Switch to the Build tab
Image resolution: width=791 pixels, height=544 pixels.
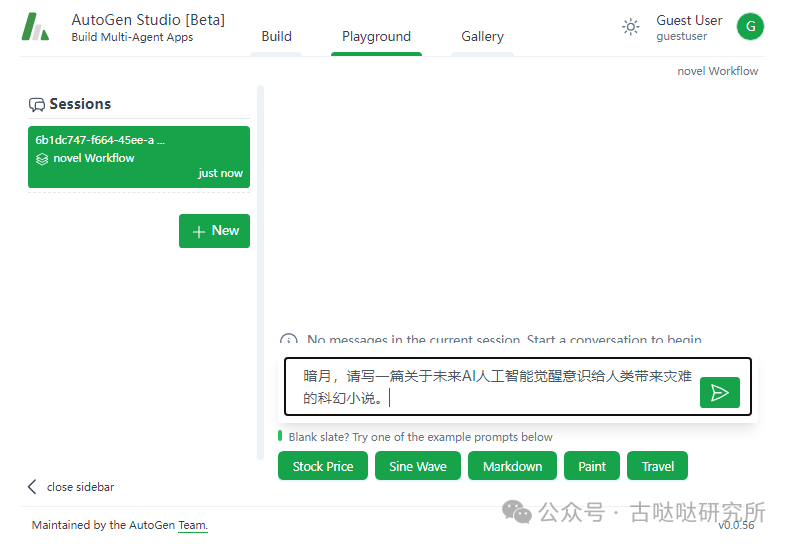coord(276,37)
